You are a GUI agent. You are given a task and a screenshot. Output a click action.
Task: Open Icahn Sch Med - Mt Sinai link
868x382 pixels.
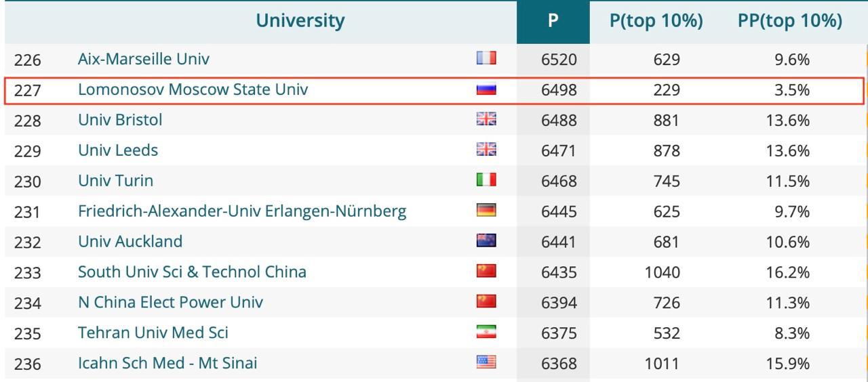(x=167, y=363)
